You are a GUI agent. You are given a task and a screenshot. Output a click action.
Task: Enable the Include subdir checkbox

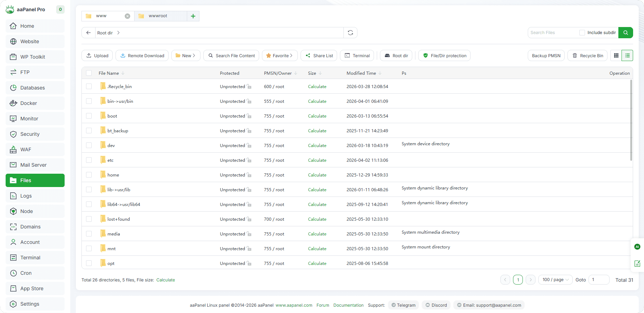582,33
